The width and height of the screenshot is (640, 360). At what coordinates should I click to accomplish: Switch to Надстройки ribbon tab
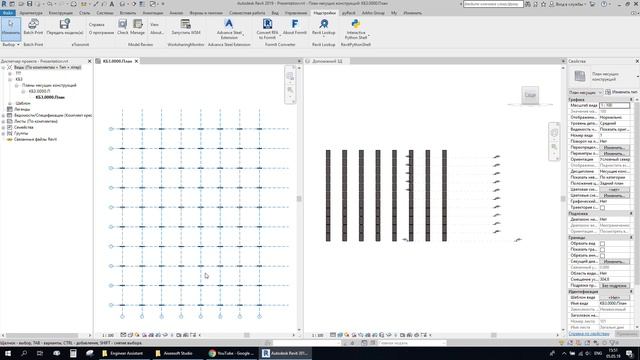click(x=325, y=13)
